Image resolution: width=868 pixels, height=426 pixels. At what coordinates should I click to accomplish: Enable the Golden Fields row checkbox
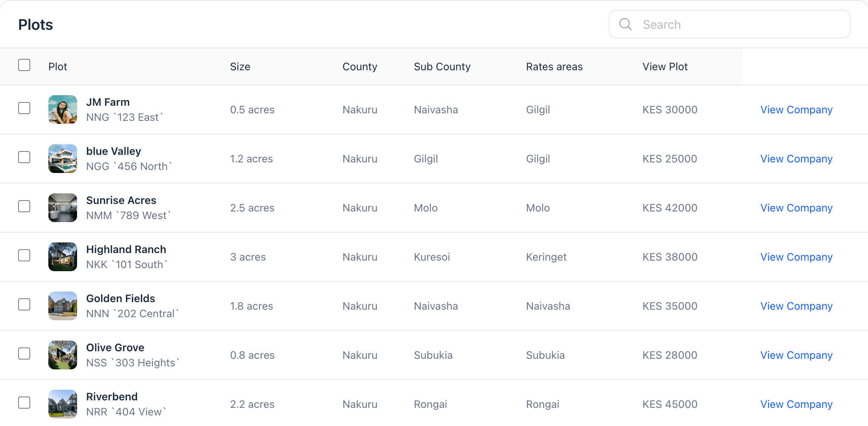pos(24,304)
